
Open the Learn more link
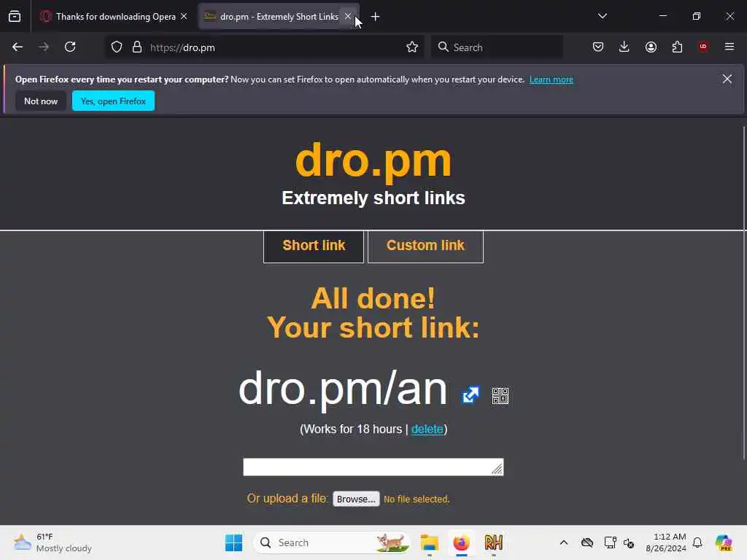pyautogui.click(x=551, y=79)
